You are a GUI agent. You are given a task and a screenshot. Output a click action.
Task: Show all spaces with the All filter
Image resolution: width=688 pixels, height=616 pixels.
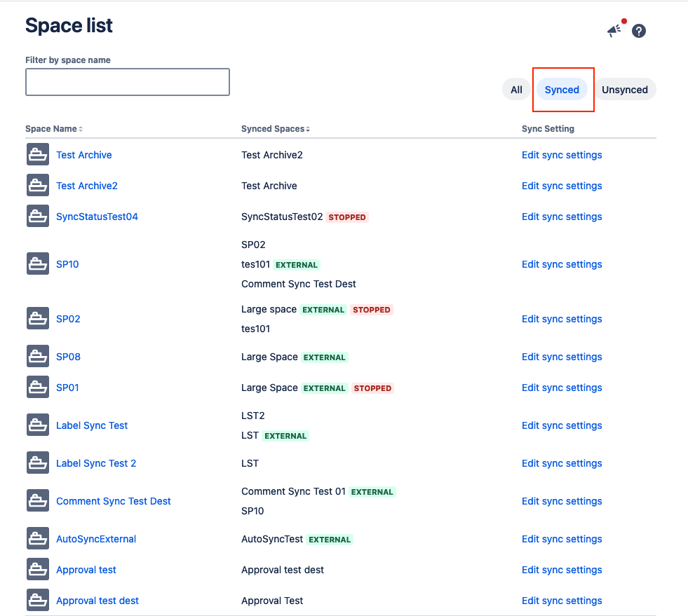516,90
